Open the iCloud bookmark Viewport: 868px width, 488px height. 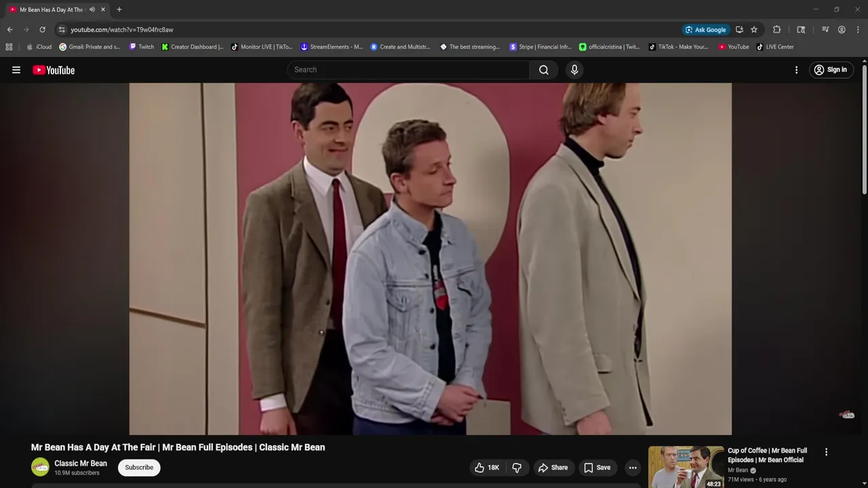(39, 47)
